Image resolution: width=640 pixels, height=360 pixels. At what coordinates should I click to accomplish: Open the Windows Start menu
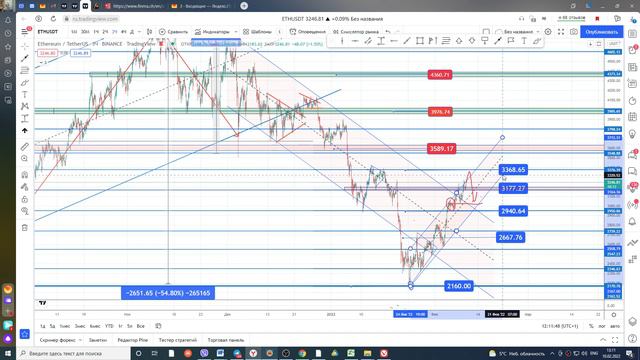click(8, 353)
